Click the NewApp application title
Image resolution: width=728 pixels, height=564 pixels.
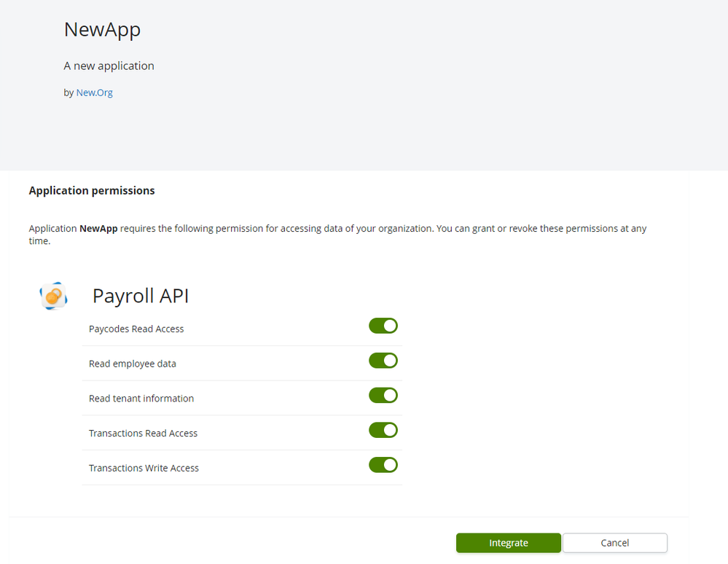pos(102,30)
